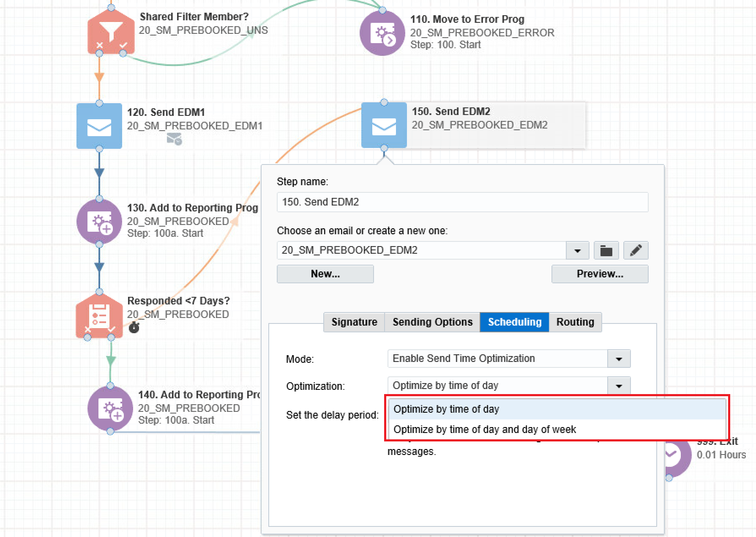Switch to the Sending Options tab
This screenshot has width=756, height=537.
coord(432,322)
